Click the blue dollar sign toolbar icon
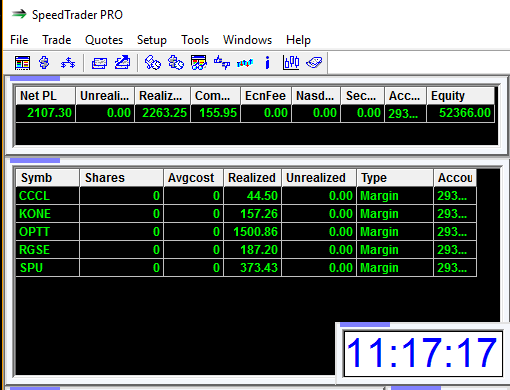Image resolution: width=510 pixels, height=390 pixels. pos(44,63)
